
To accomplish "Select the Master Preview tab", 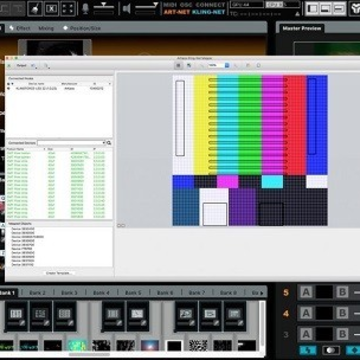I will pos(302,28).
